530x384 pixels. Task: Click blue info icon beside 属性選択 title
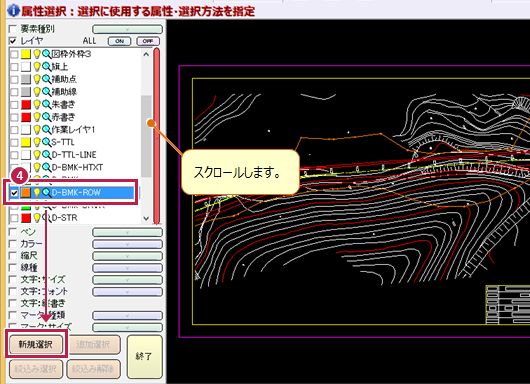13,10
